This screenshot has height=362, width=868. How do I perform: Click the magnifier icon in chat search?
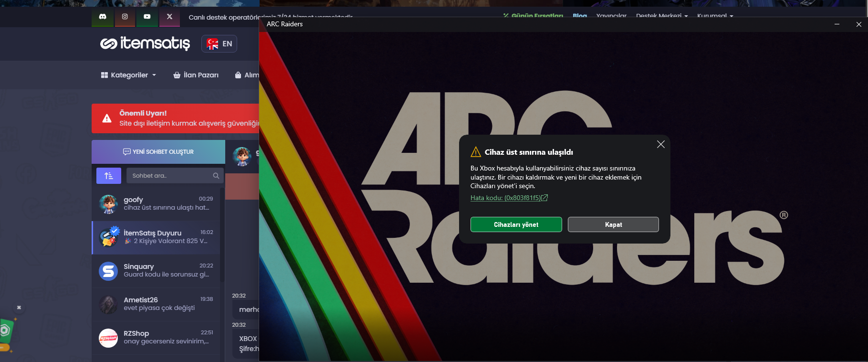pyautogui.click(x=216, y=176)
